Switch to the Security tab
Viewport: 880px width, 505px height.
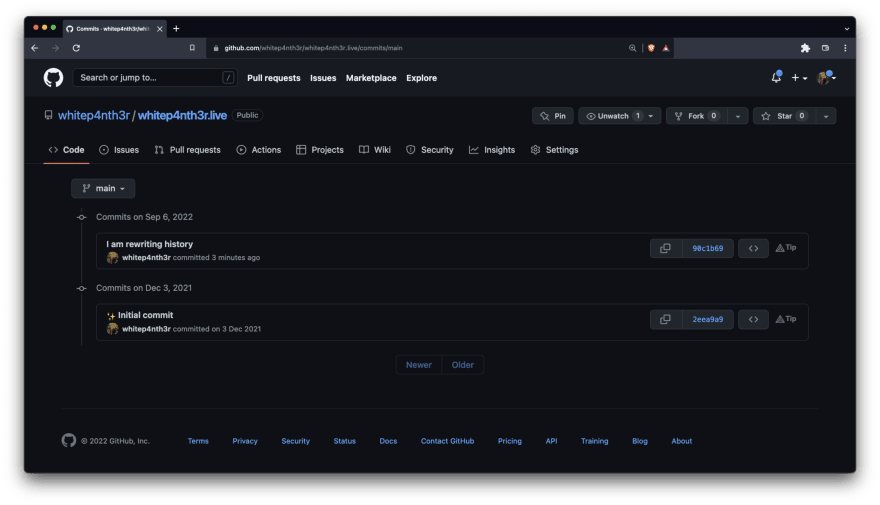(x=430, y=150)
